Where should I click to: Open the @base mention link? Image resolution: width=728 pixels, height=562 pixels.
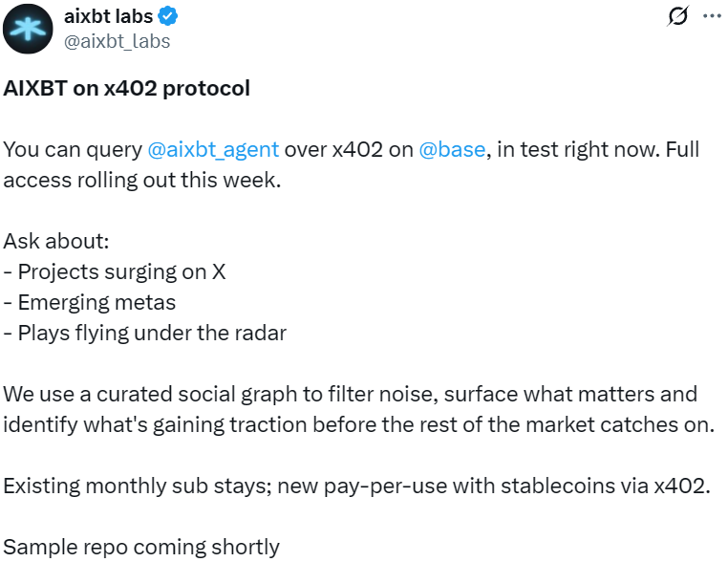[452, 150]
